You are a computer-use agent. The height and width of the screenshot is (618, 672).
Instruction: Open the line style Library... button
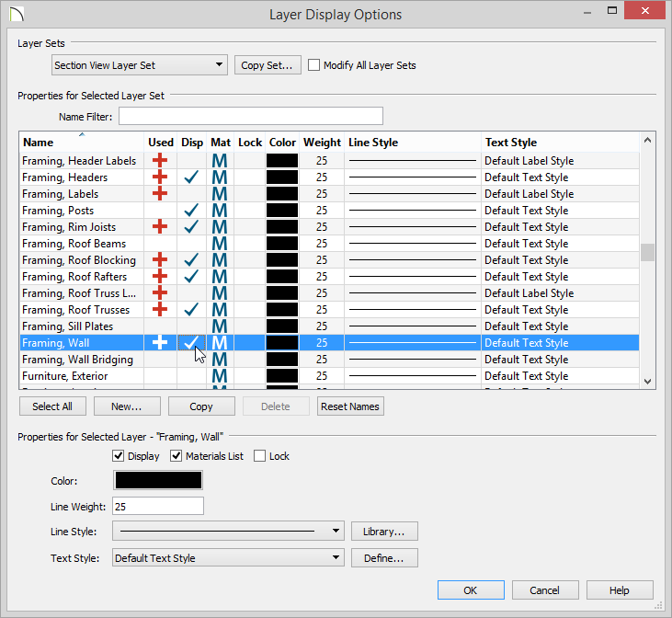pos(384,532)
